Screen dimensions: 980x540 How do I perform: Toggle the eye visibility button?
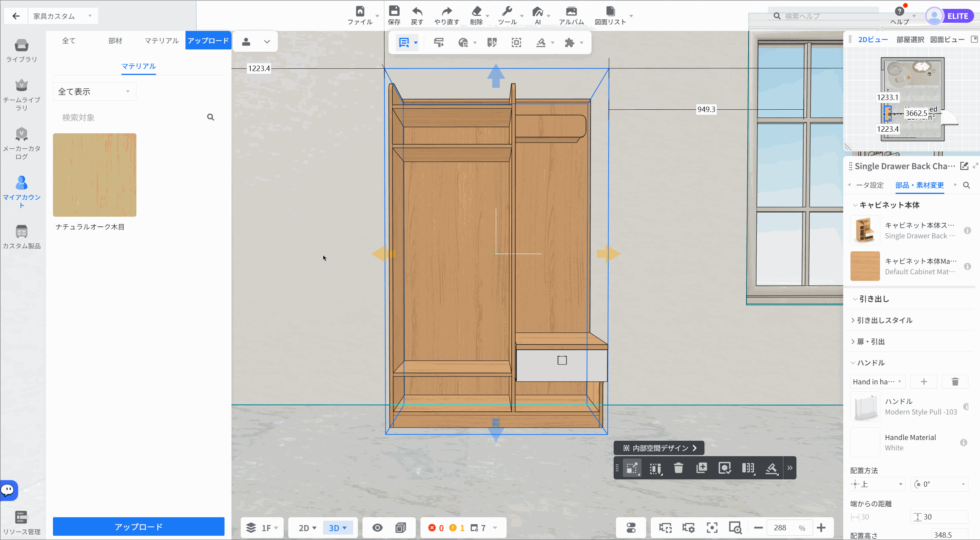[378, 528]
